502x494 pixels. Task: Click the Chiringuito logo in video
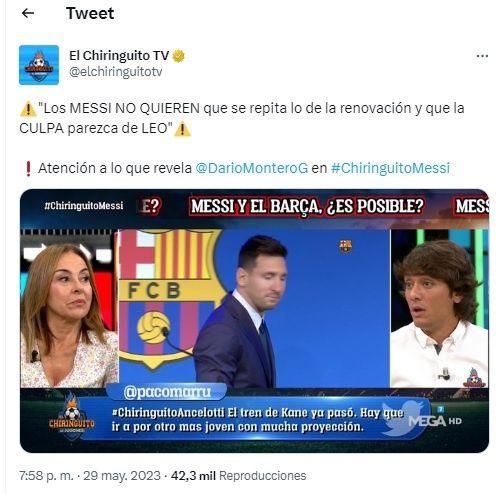pos(72,416)
